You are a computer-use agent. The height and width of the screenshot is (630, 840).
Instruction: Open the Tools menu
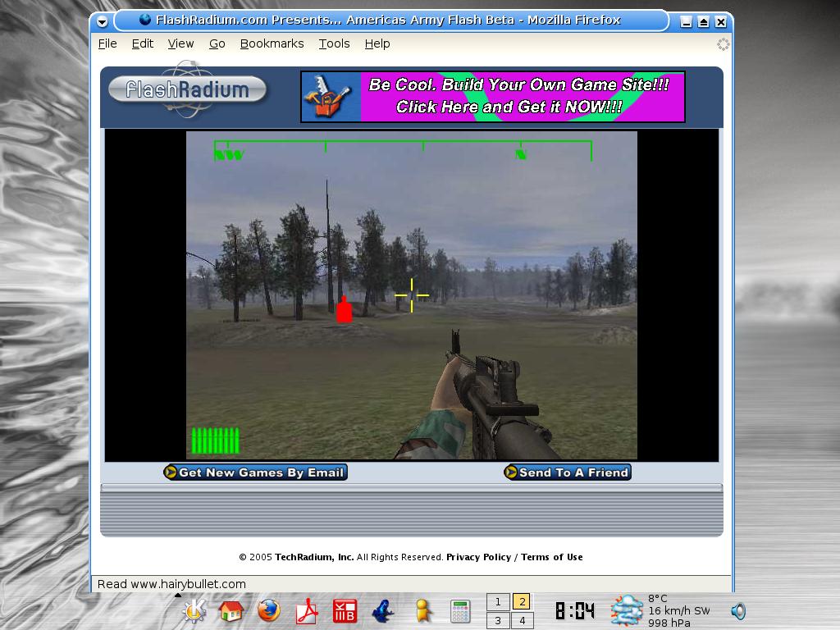point(335,43)
